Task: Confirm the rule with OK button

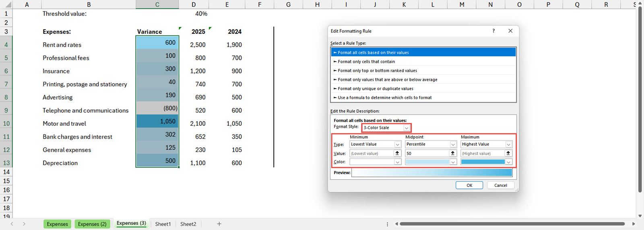Action: 469,185
